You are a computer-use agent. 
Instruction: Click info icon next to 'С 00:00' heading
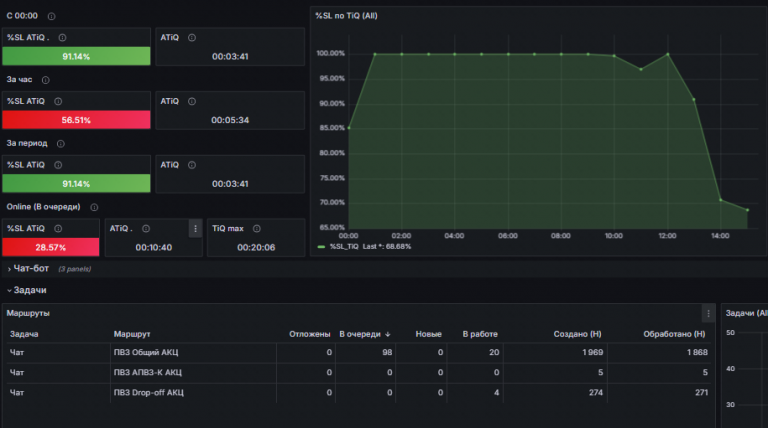pyautogui.click(x=51, y=16)
